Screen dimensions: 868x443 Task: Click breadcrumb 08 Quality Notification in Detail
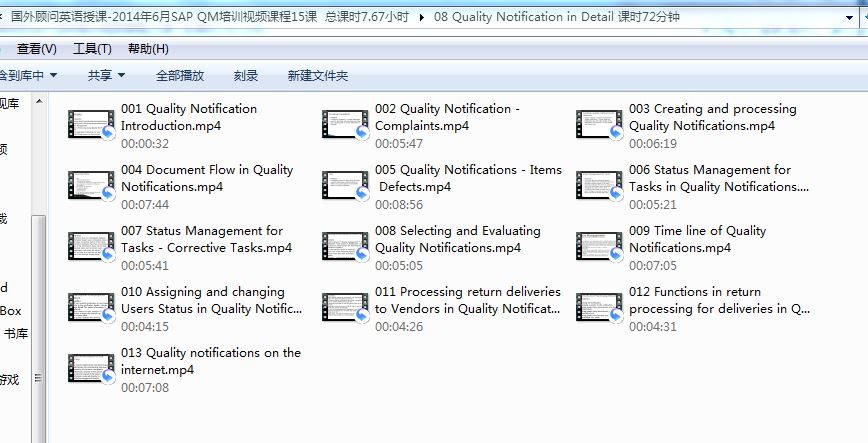click(556, 17)
